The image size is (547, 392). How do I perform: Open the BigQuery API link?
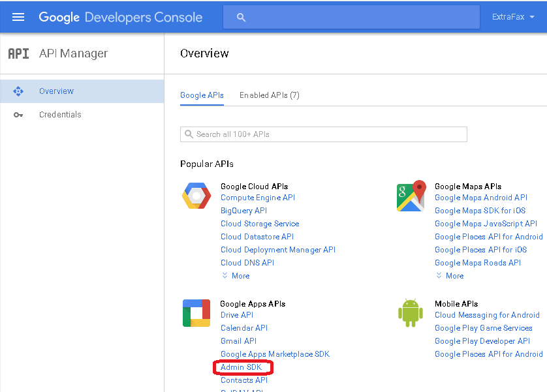(x=244, y=211)
